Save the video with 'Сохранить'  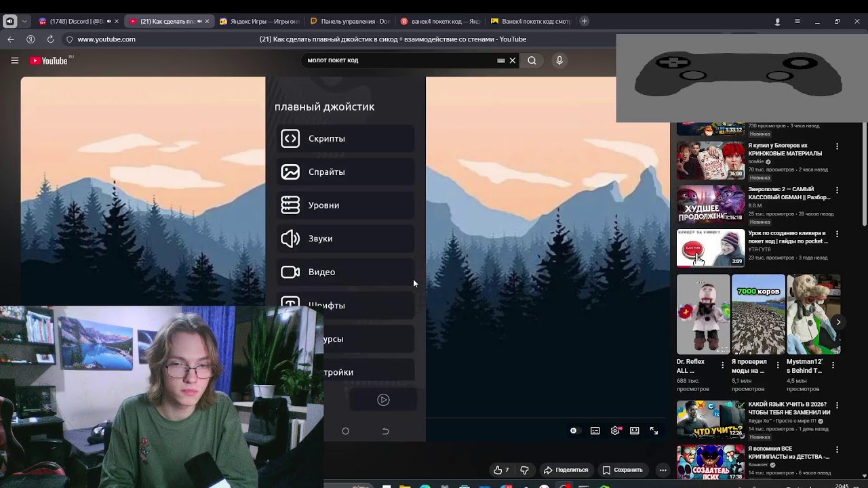[x=623, y=470]
